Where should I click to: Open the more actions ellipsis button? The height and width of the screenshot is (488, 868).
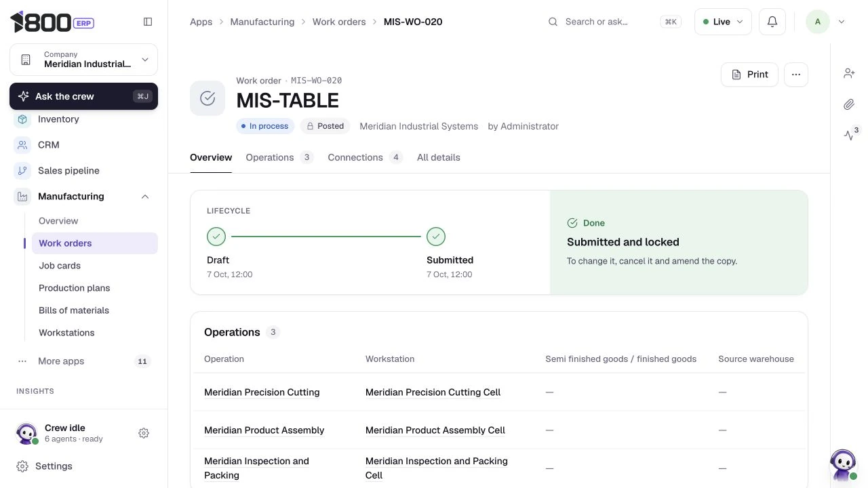point(796,75)
